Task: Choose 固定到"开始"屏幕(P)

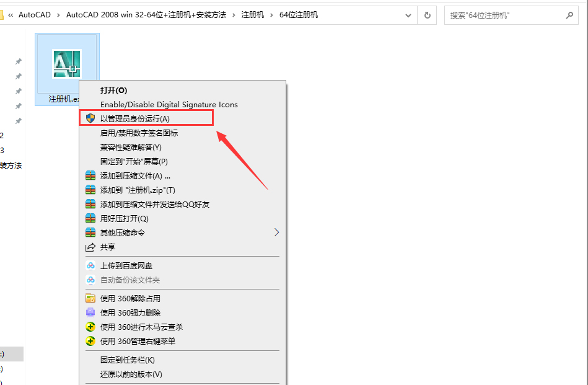Action: pos(134,161)
